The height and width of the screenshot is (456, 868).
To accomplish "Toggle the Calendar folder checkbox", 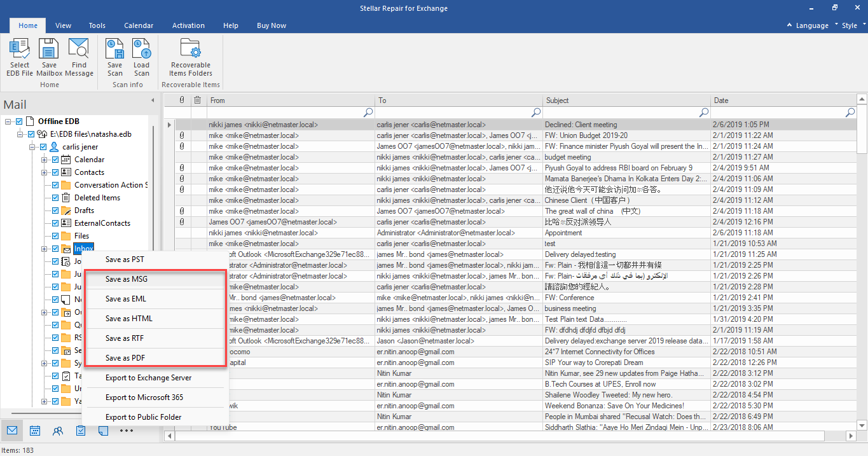I will point(55,160).
